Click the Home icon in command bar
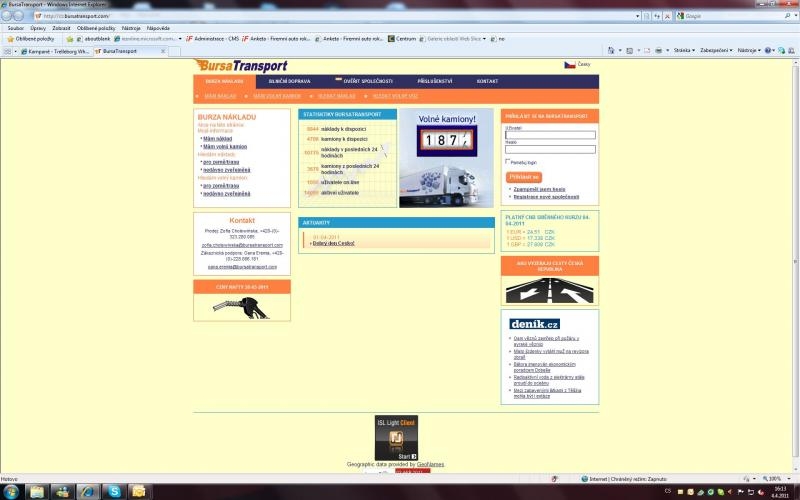Viewport: 800px width, 500px height. click(x=611, y=51)
